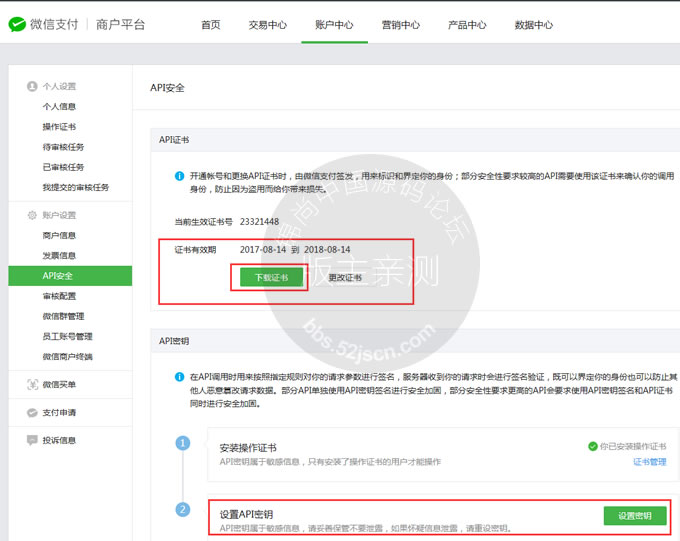Screen dimensions: 680x541
Task: Click the 账户设置 gear icon
Action: (x=32, y=216)
